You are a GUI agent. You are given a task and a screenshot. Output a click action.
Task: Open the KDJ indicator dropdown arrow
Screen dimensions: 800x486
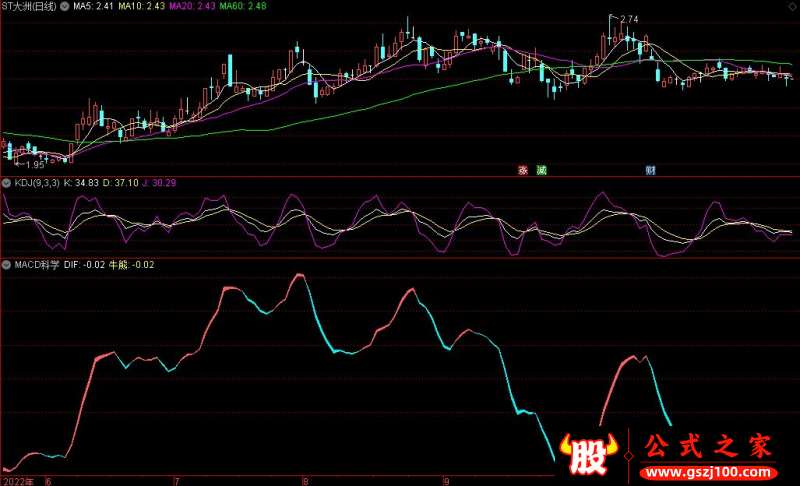(x=5, y=183)
